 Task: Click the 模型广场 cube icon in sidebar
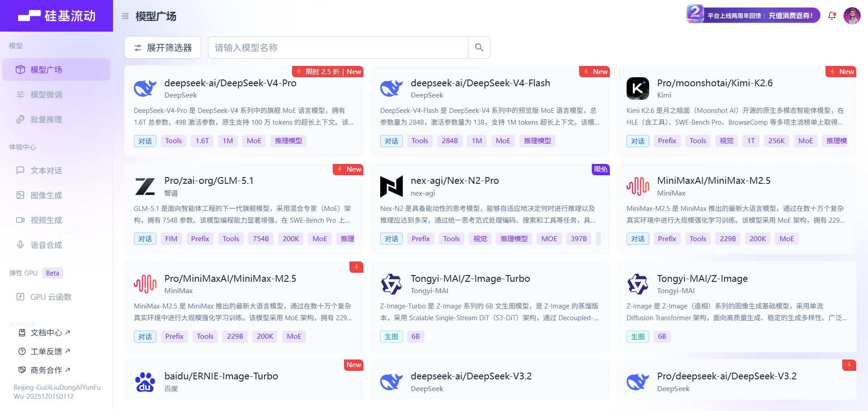click(20, 70)
